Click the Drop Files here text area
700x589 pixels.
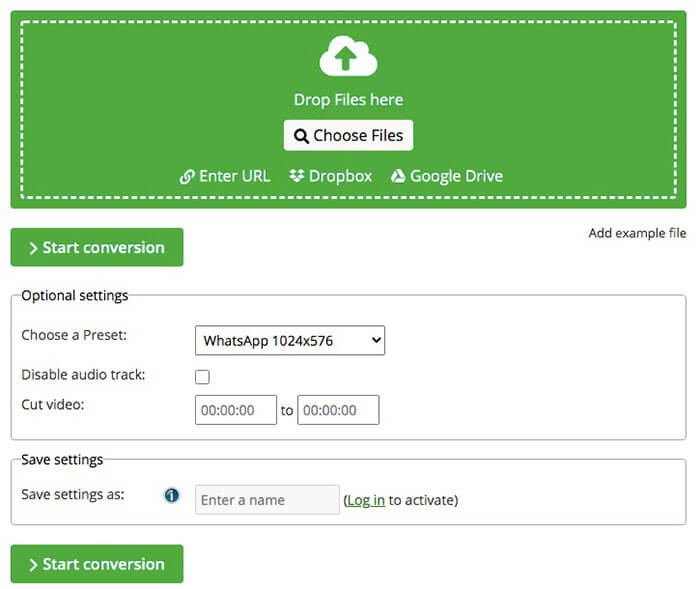click(348, 100)
